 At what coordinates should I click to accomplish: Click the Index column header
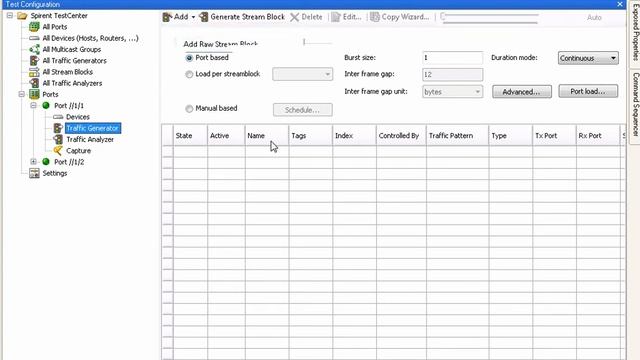coord(354,136)
